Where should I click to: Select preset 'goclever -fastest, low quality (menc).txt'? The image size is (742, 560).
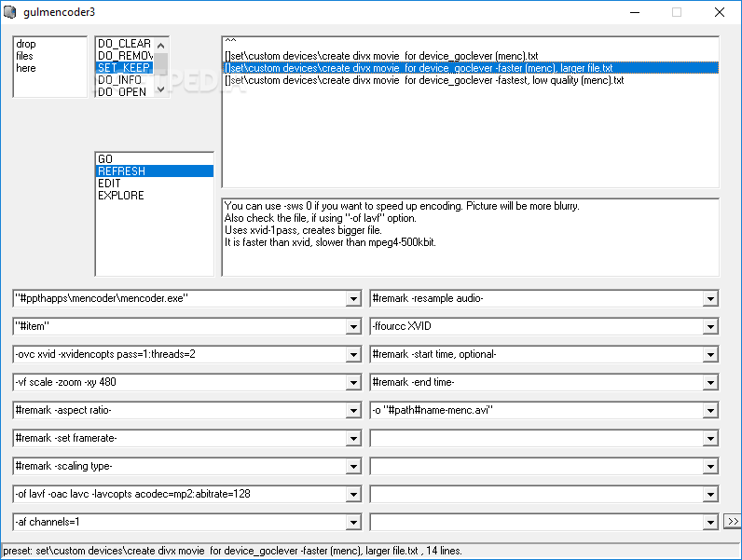tap(471, 80)
